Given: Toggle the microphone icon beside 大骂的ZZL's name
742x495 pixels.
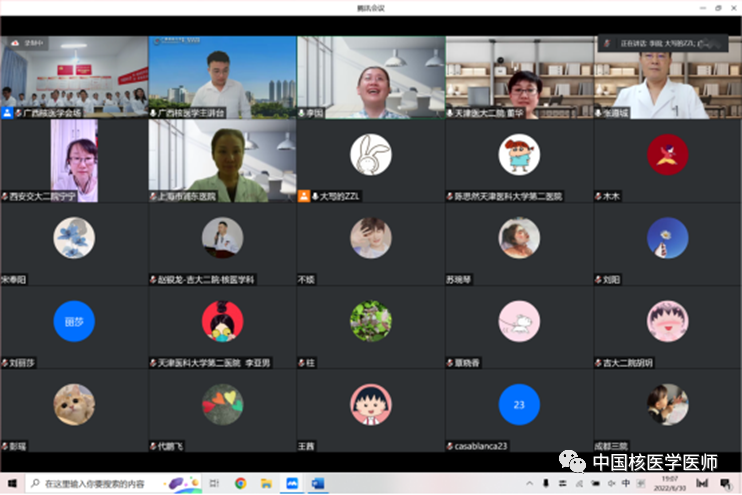Looking at the screenshot, I should pos(316,196).
